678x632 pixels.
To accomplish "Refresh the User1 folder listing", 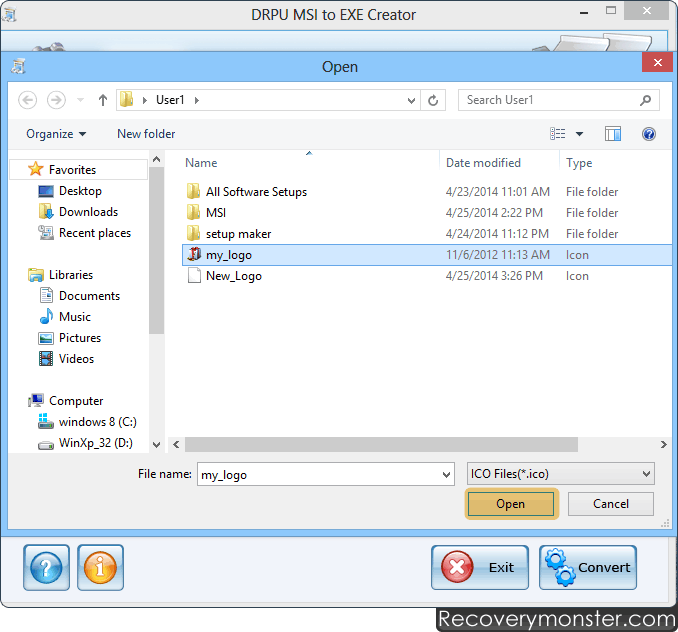I will 433,100.
